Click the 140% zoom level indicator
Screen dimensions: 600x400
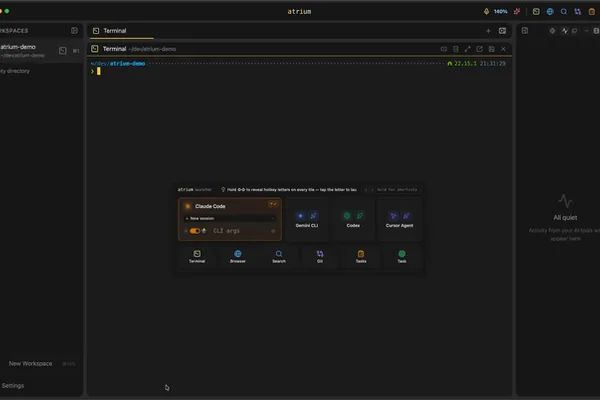pos(500,11)
